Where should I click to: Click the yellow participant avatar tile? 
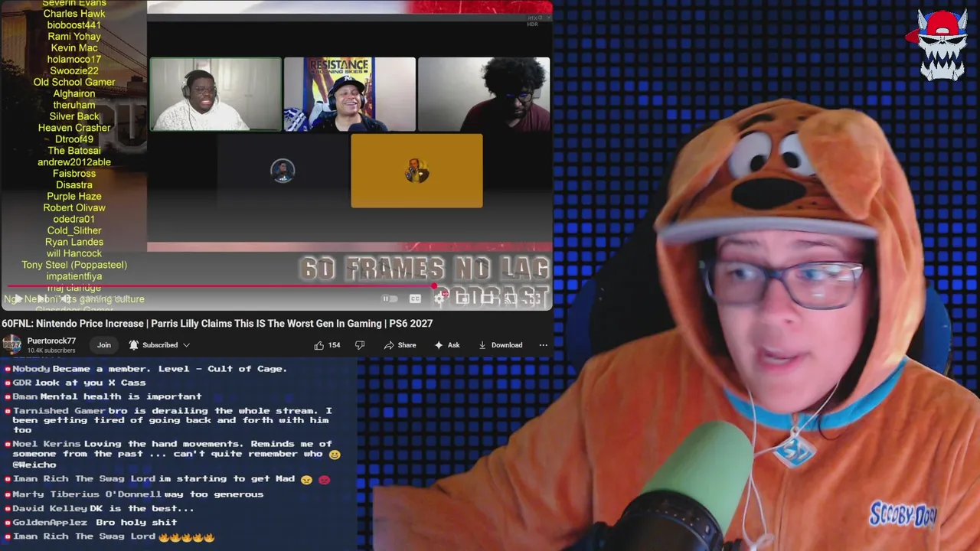click(416, 171)
